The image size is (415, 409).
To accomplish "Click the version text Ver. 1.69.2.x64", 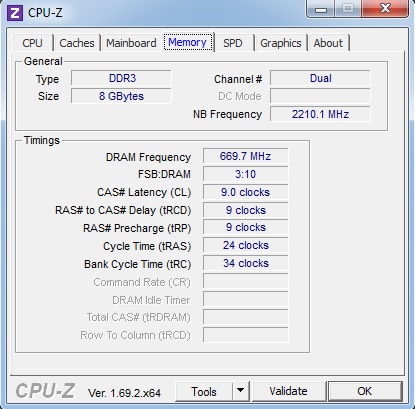I will click(124, 393).
